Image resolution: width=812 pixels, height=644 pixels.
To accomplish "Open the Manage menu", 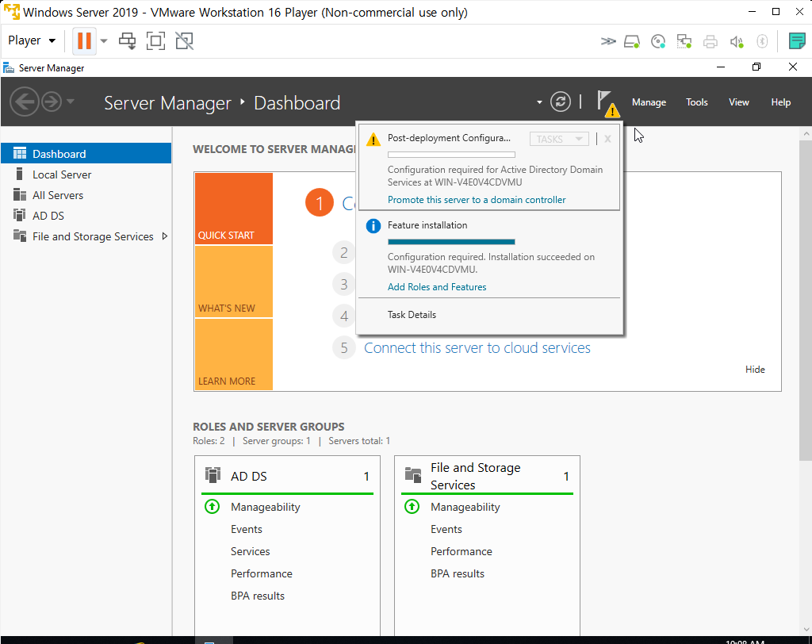I will coord(649,102).
